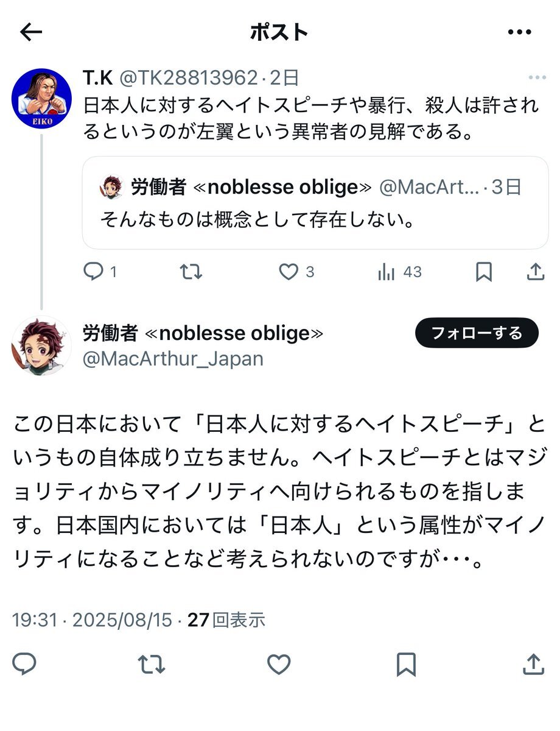Reply to the main post

point(24,663)
